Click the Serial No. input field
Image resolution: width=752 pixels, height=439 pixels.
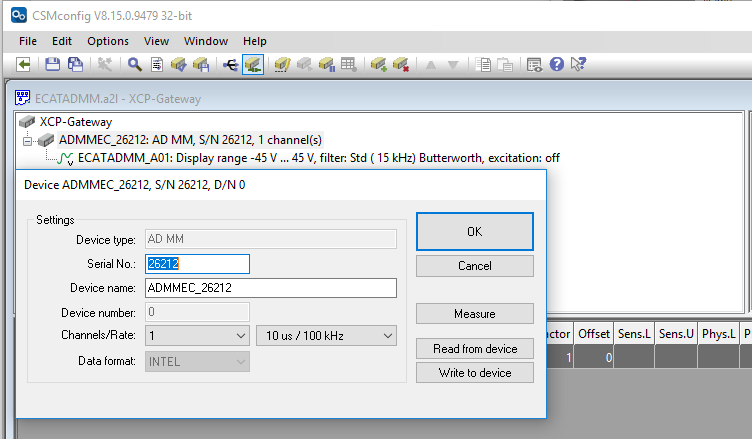click(197, 264)
